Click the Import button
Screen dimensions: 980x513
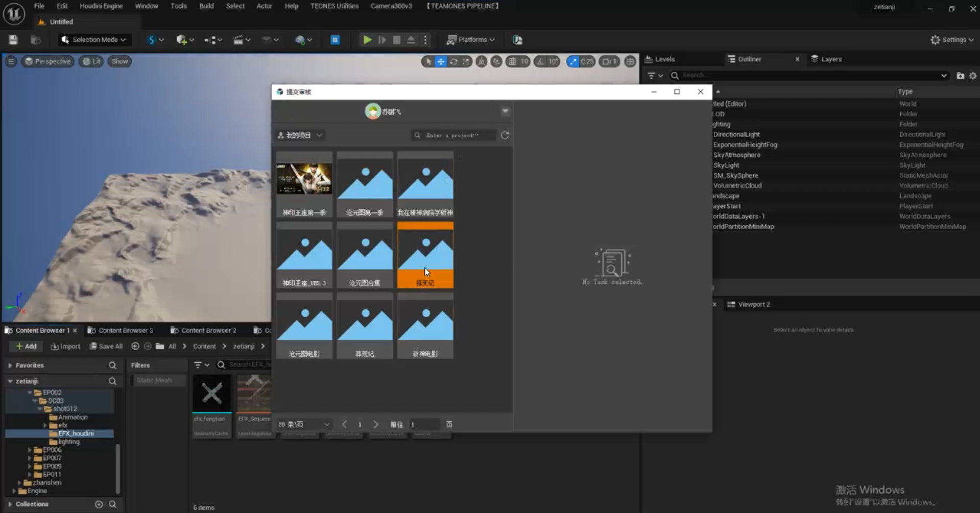tap(65, 346)
